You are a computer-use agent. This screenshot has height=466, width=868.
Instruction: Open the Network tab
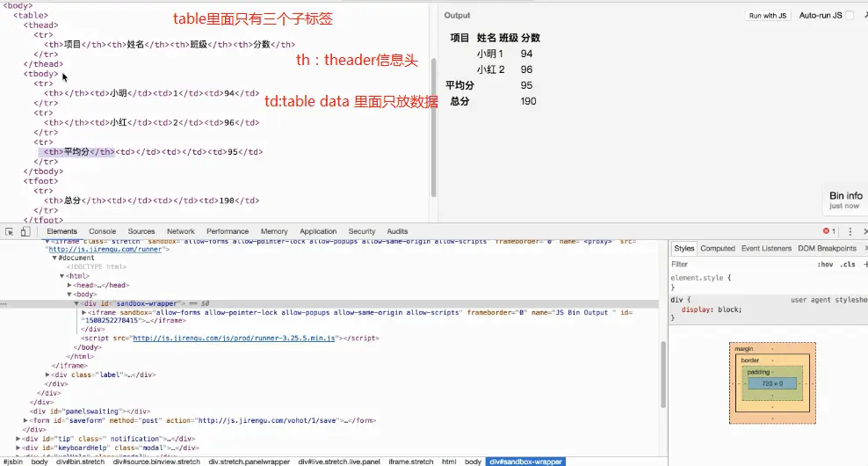tap(181, 231)
